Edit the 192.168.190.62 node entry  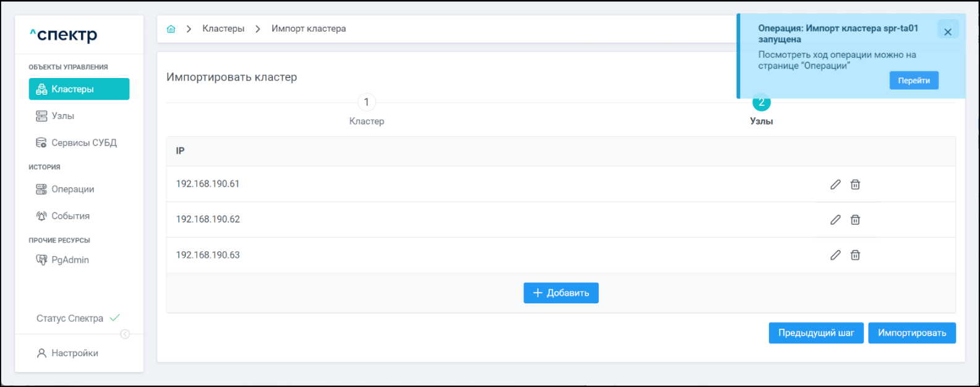835,220
